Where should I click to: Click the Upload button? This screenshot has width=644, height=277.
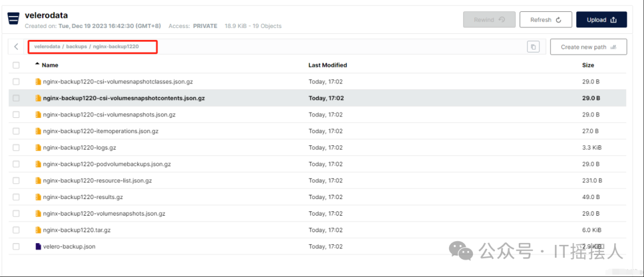pos(602,20)
